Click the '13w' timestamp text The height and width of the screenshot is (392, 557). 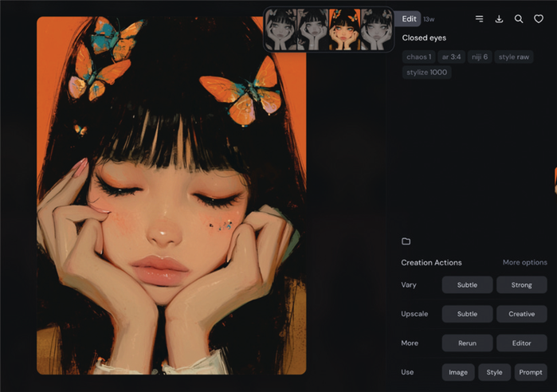(x=429, y=19)
